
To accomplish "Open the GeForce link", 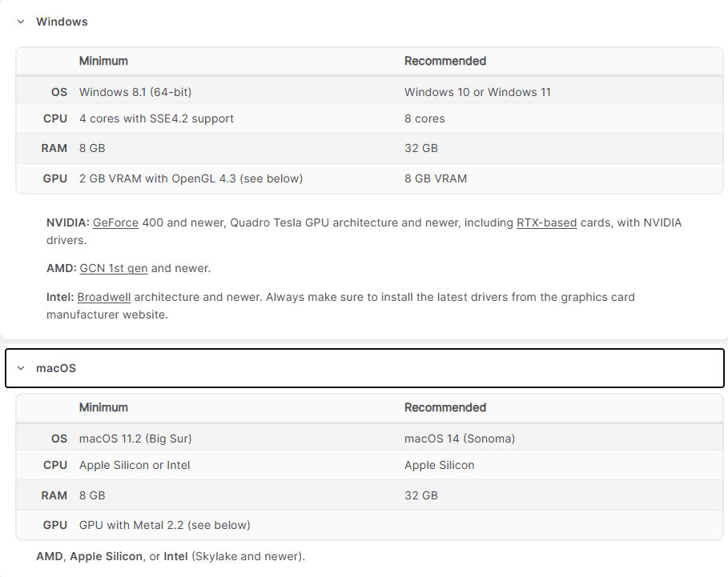I will click(x=115, y=222).
